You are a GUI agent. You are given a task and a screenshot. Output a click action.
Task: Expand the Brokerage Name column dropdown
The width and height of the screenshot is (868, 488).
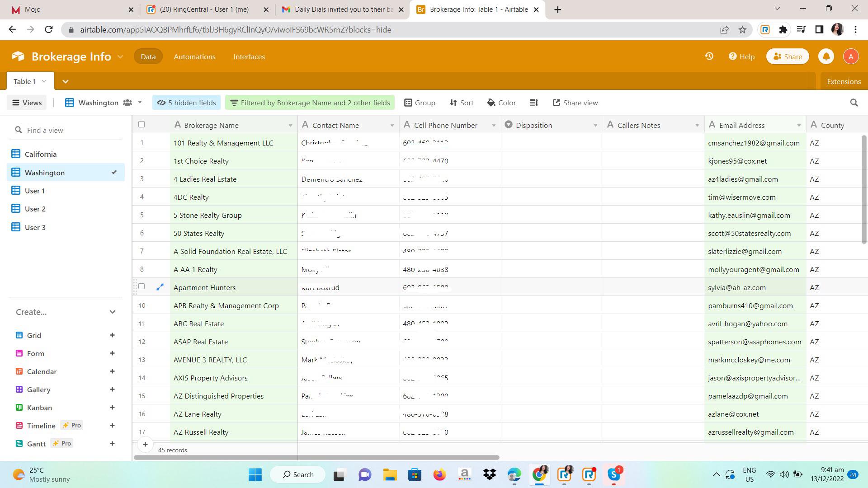(x=290, y=126)
